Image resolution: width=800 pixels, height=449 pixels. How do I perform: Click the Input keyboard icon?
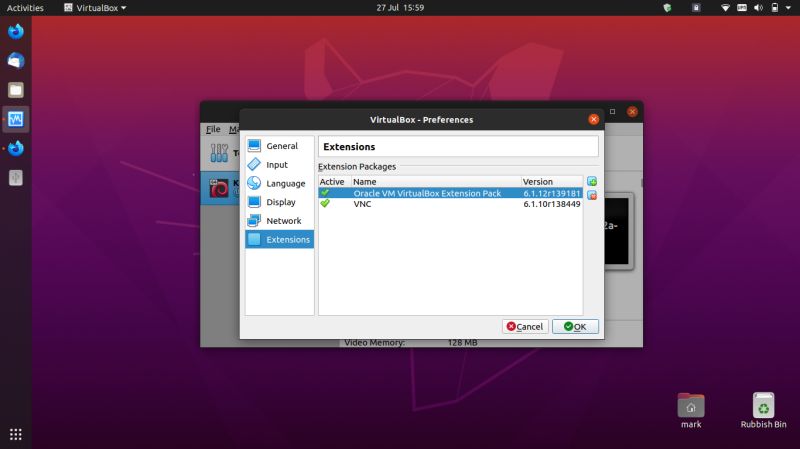point(254,164)
